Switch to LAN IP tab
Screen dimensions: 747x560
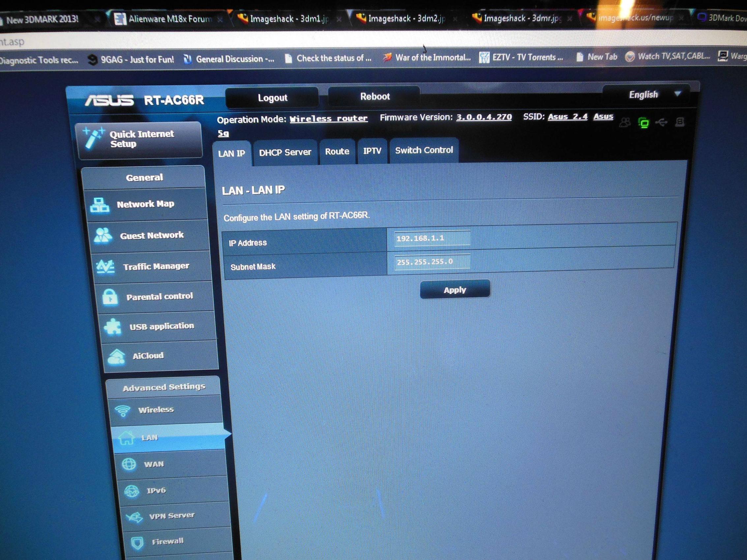pyautogui.click(x=232, y=153)
